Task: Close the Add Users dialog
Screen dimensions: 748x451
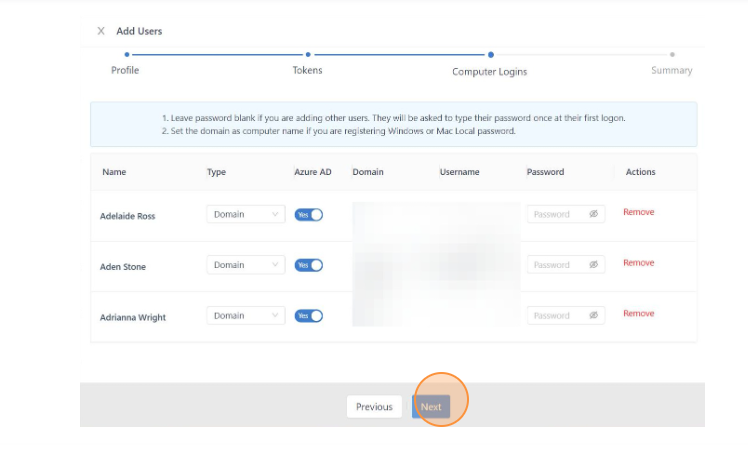Action: pos(101,31)
